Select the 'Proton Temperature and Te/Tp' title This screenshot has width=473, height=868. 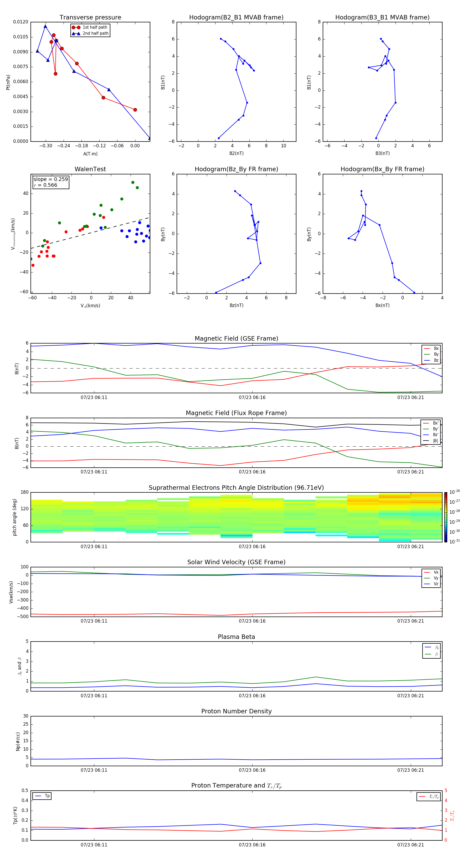click(x=236, y=786)
